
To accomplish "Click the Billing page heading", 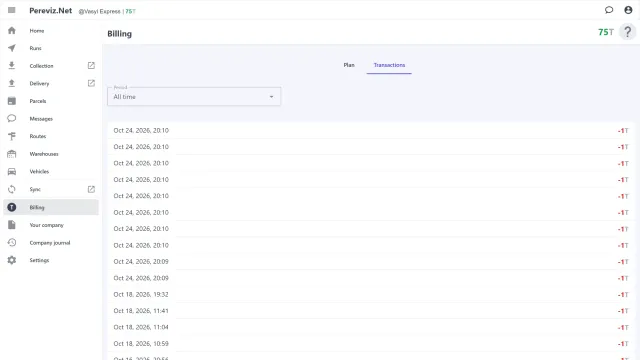I will [120, 34].
